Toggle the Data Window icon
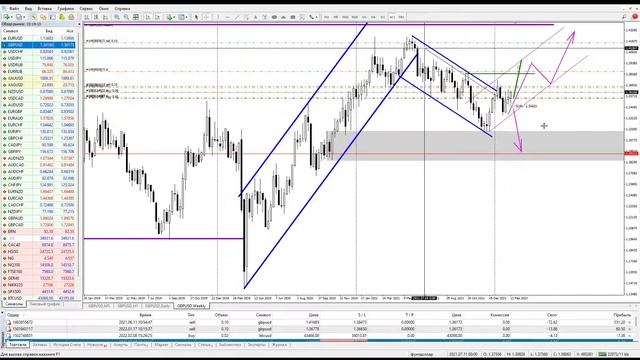Screen dimensions: 640x360 point(43,17)
